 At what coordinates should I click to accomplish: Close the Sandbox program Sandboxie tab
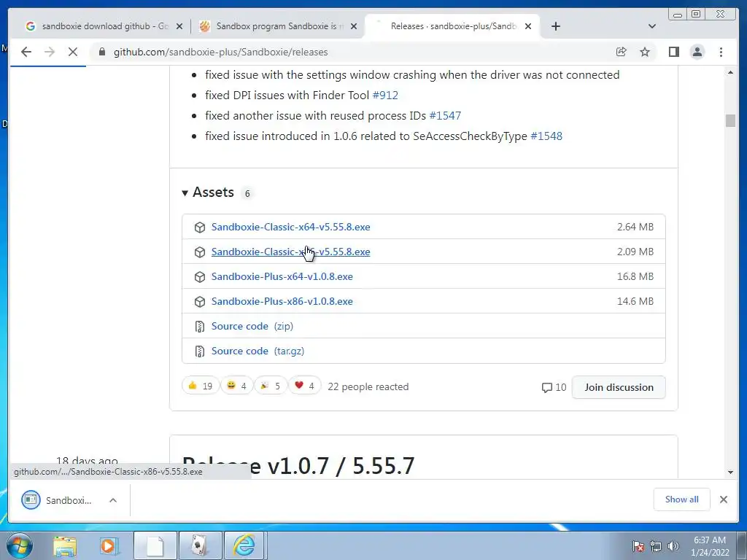[354, 26]
